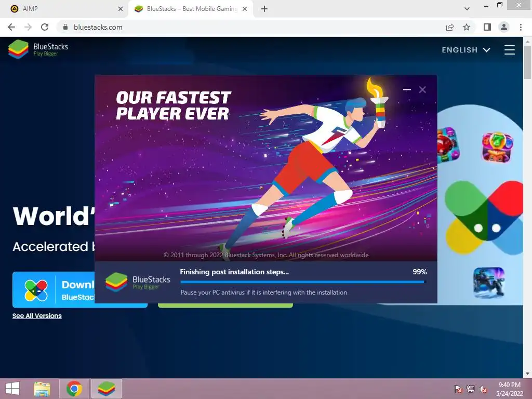Click the address bar showing bluestacks.com
Viewport: 532px width, 399px height.
pyautogui.click(x=251, y=27)
